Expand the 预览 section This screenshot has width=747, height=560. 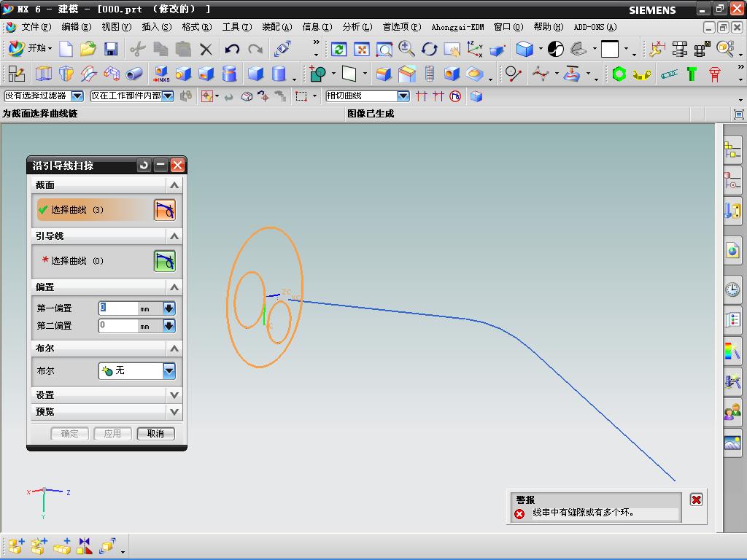174,412
